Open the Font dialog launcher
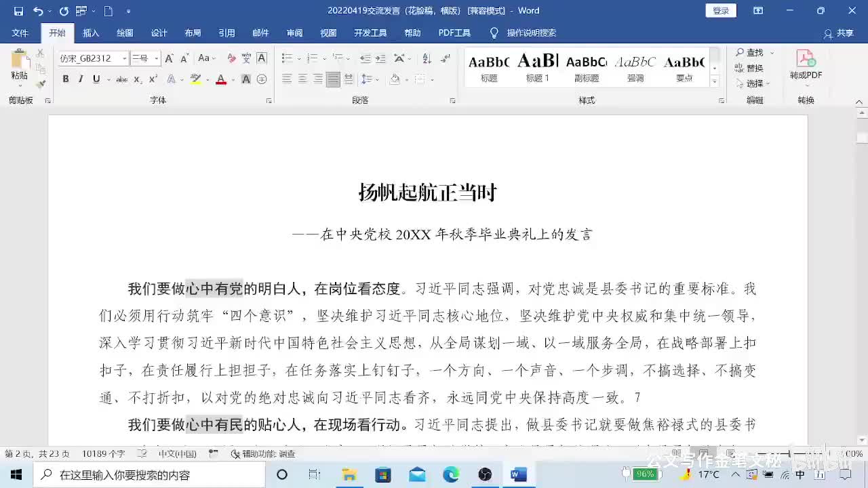Image resolution: width=868 pixels, height=488 pixels. (x=269, y=100)
